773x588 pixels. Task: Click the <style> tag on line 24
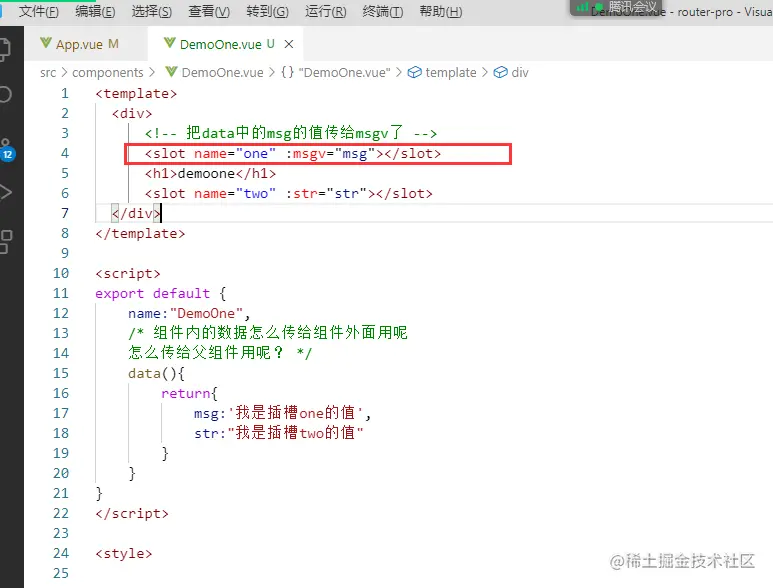124,554
